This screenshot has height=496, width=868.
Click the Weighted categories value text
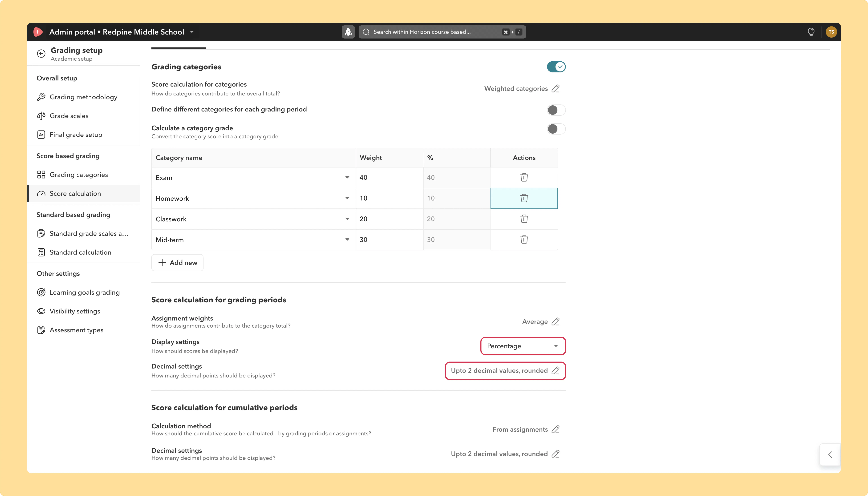pyautogui.click(x=516, y=89)
